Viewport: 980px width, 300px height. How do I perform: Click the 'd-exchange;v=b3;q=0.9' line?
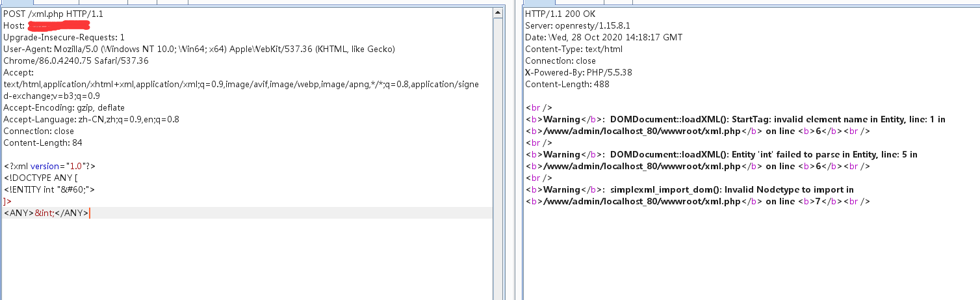point(51,96)
